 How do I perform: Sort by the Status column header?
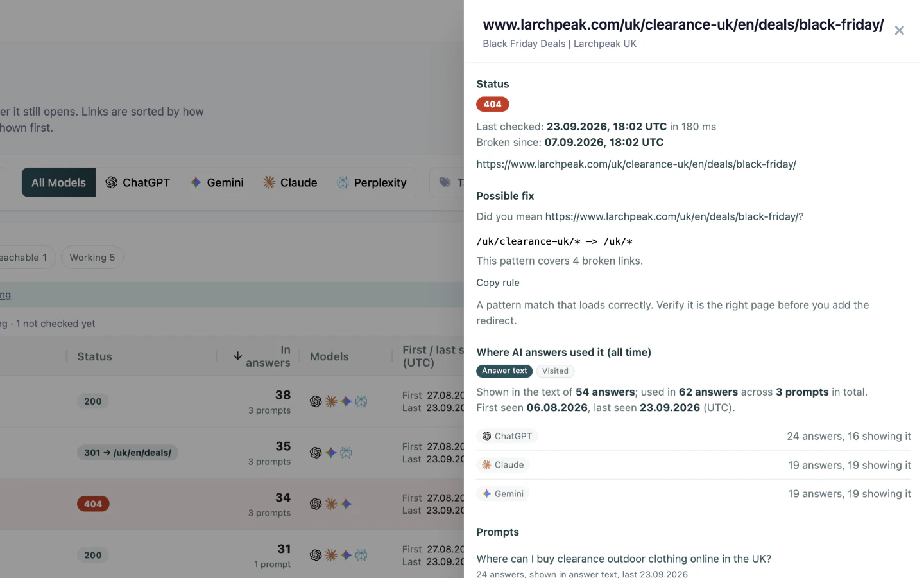(94, 356)
